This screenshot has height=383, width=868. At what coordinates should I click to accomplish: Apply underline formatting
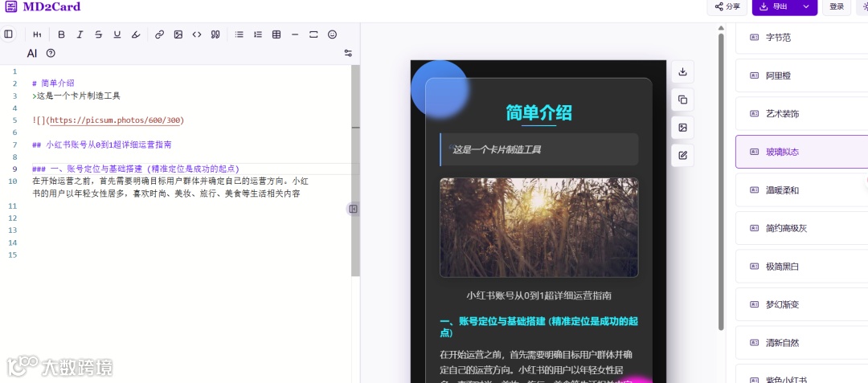pos(117,35)
